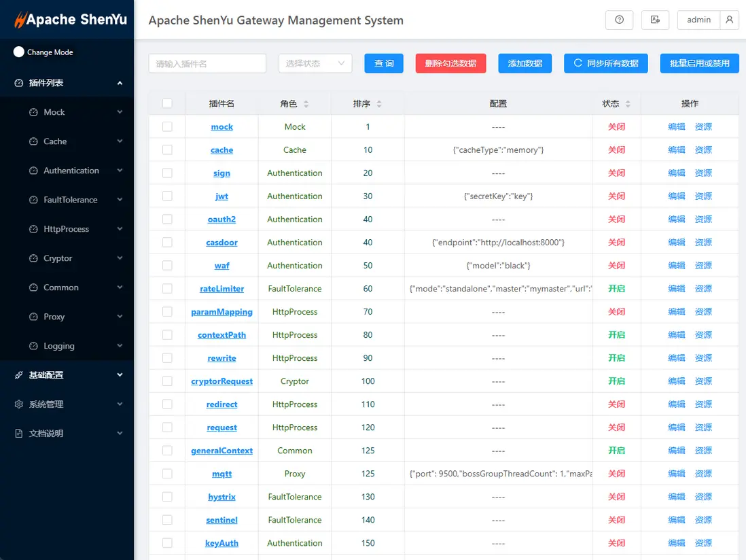Focus the plugin name search field
Image resolution: width=746 pixels, height=560 pixels.
pos(207,63)
